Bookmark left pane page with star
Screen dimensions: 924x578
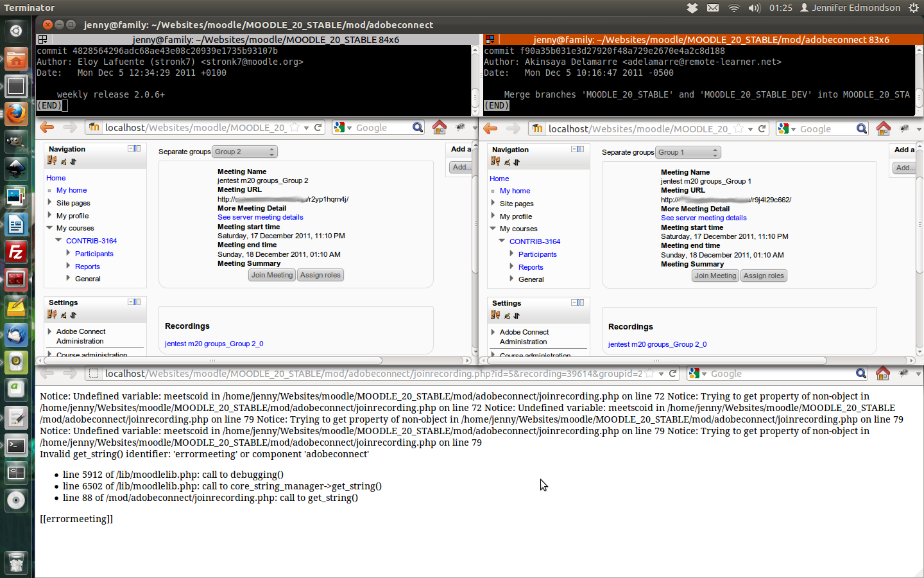(295, 127)
